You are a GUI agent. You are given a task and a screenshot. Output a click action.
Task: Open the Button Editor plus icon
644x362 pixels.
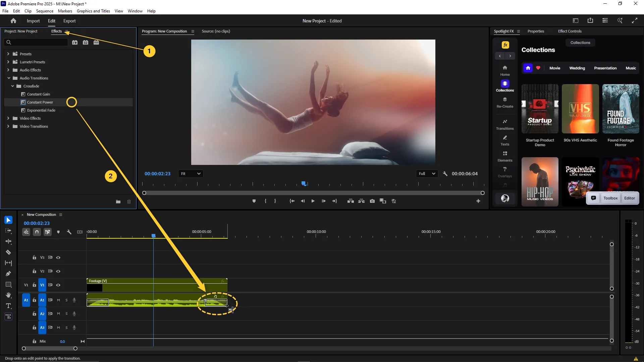tap(478, 201)
